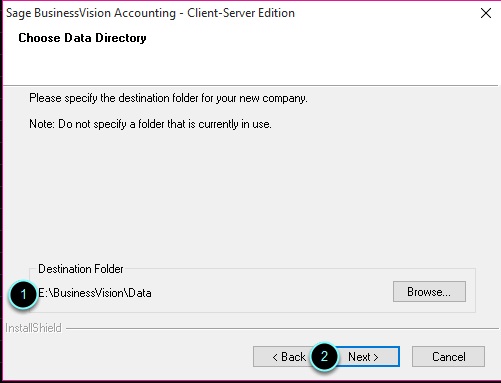Click the separator line beside InstallShield
Viewport: 501px width, 383px height.
283,328
